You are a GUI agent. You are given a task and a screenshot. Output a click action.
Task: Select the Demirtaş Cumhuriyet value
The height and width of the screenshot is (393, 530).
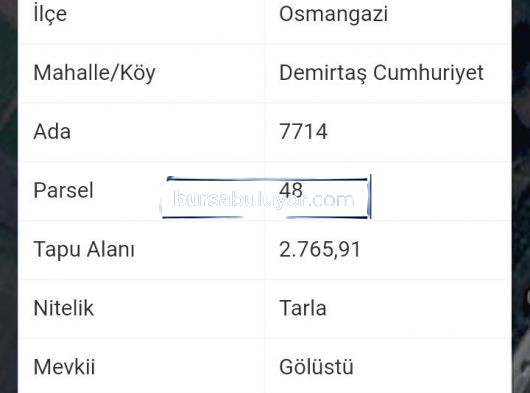pyautogui.click(x=381, y=73)
